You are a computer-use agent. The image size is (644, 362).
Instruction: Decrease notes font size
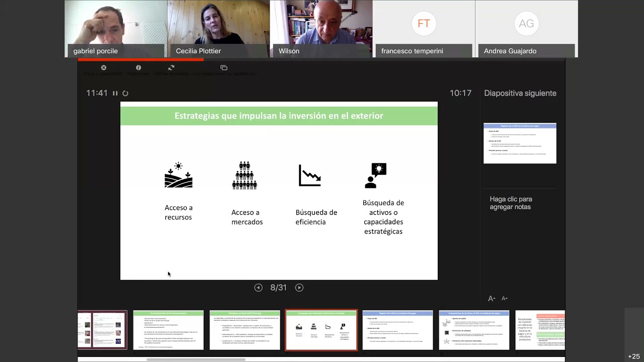505,299
